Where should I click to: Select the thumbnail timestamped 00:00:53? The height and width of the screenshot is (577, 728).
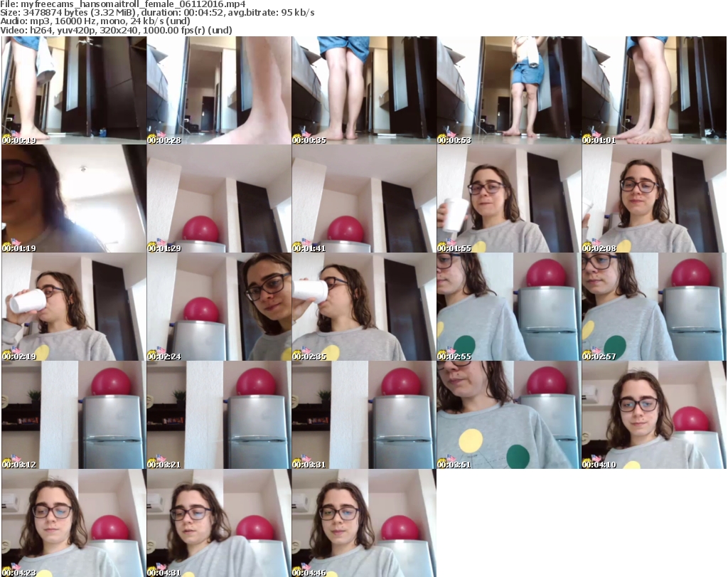[x=509, y=90]
